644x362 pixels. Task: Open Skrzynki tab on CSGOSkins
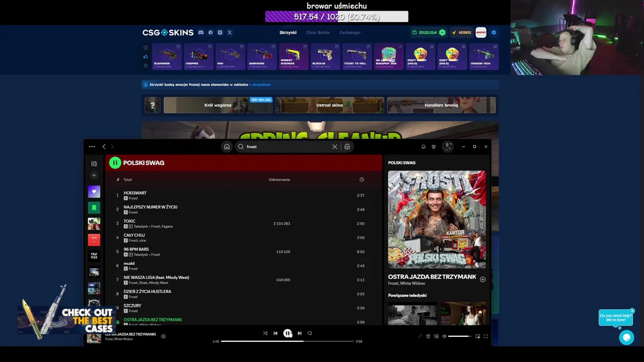[288, 33]
